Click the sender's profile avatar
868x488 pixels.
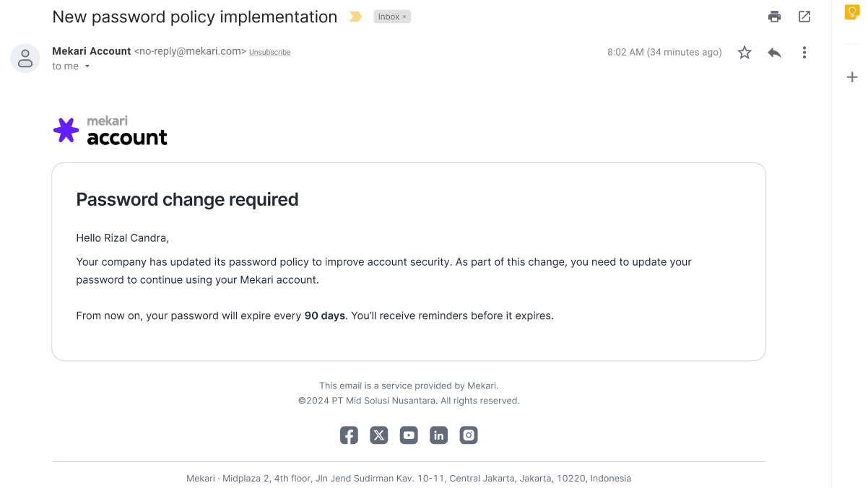[25, 58]
